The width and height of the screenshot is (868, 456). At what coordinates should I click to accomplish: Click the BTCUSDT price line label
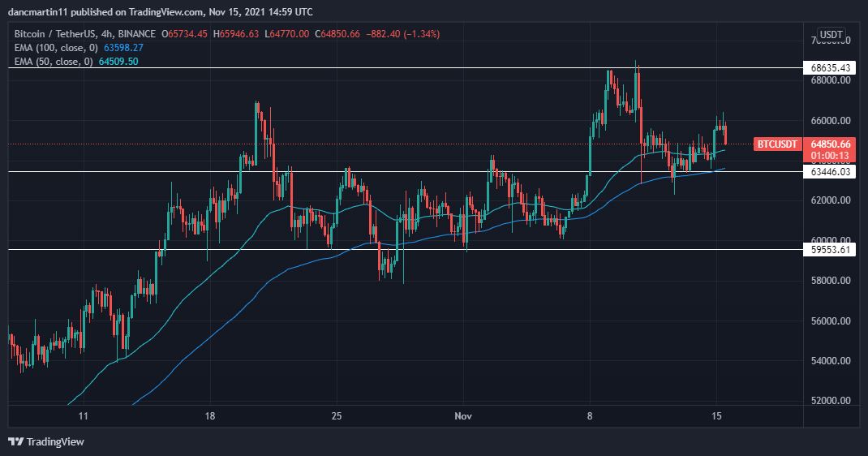[x=777, y=144]
